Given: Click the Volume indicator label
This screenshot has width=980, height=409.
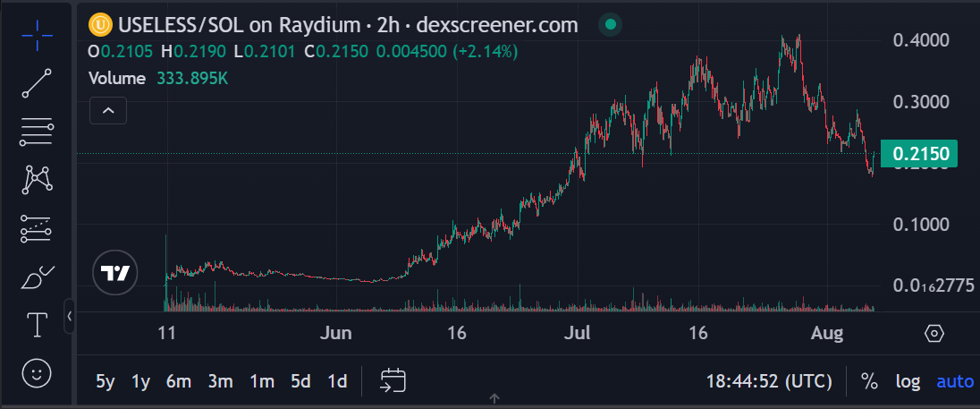Looking at the screenshot, I should [117, 79].
